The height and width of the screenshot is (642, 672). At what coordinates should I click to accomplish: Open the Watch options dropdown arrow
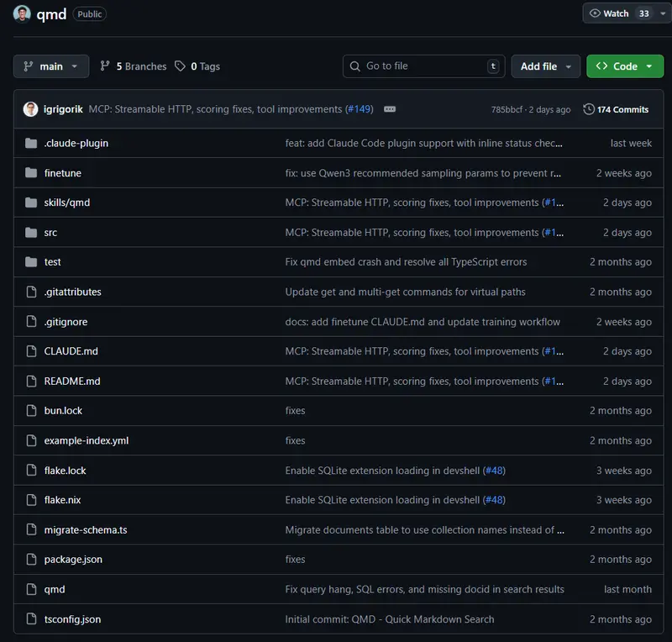[663, 13]
